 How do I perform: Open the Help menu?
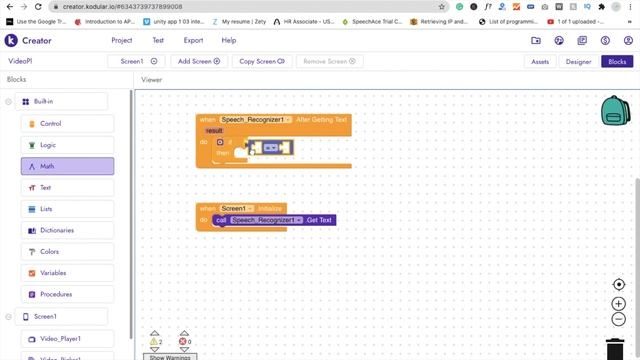[x=229, y=40]
